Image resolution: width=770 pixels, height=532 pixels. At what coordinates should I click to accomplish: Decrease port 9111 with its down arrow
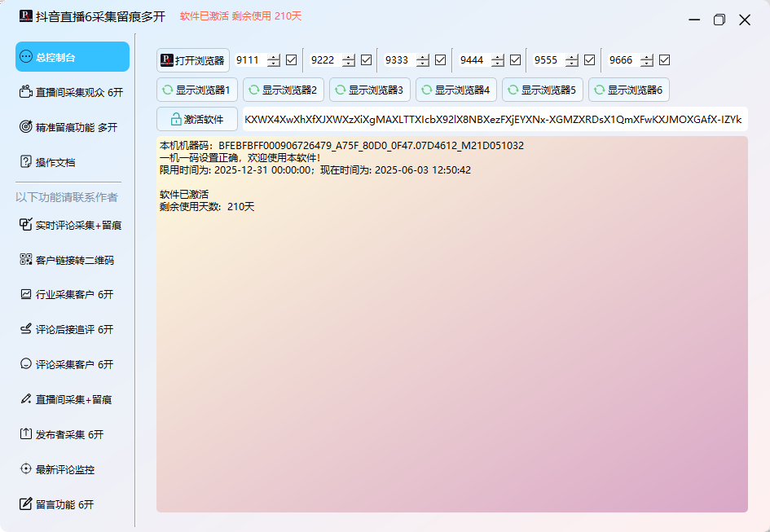[274, 64]
